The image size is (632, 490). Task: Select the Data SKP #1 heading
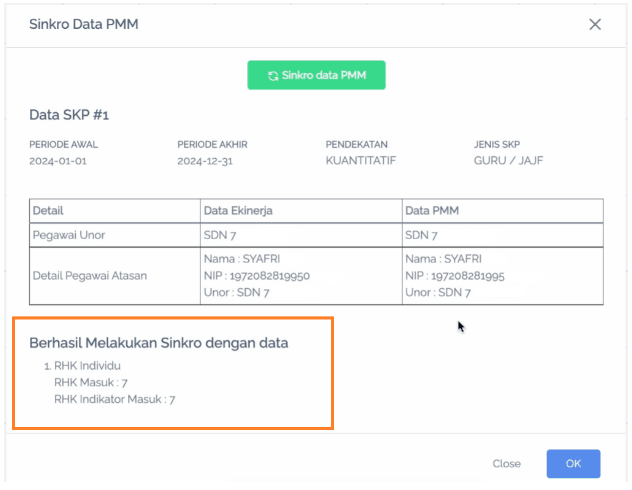pyautogui.click(x=69, y=115)
